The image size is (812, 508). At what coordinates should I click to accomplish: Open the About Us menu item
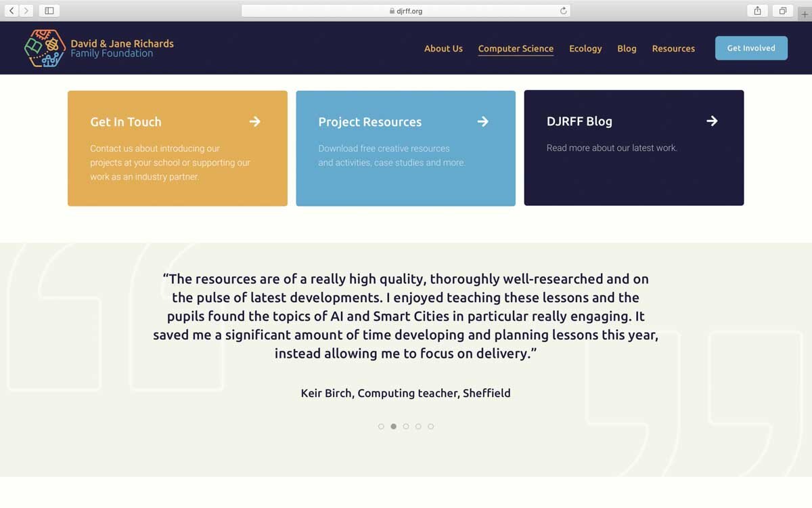click(443, 48)
